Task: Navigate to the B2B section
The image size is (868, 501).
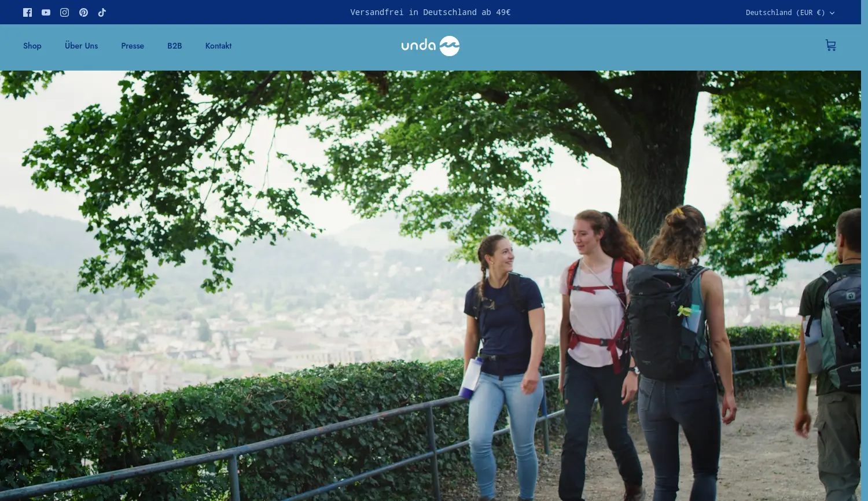Action: [174, 46]
